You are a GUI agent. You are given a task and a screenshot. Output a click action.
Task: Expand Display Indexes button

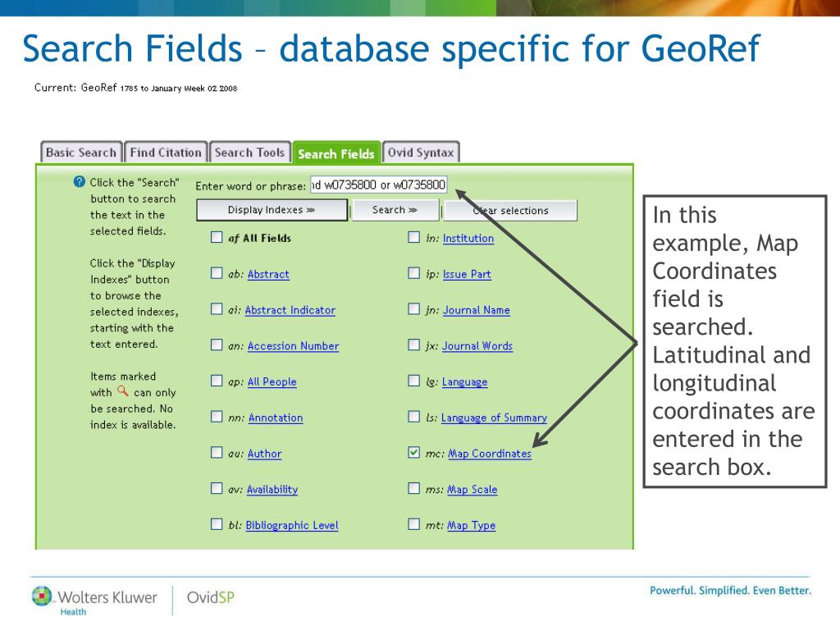tap(272, 210)
